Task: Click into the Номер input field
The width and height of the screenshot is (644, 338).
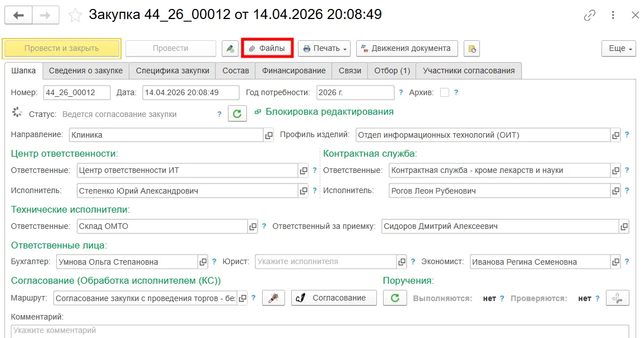Action: (77, 93)
